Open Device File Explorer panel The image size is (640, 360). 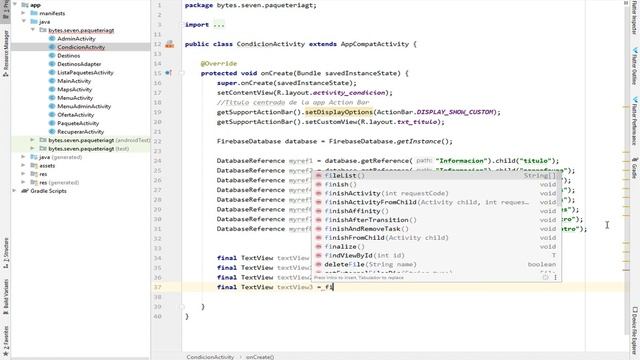coord(635,331)
